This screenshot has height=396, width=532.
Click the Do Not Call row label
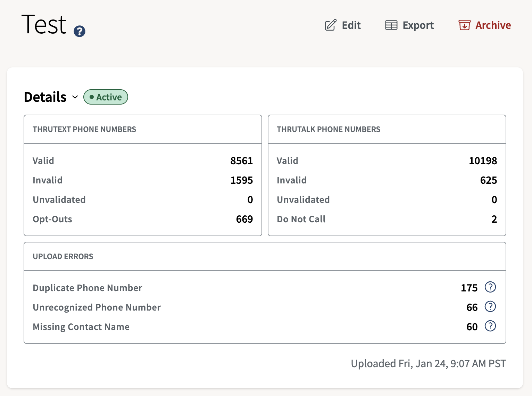pos(301,219)
